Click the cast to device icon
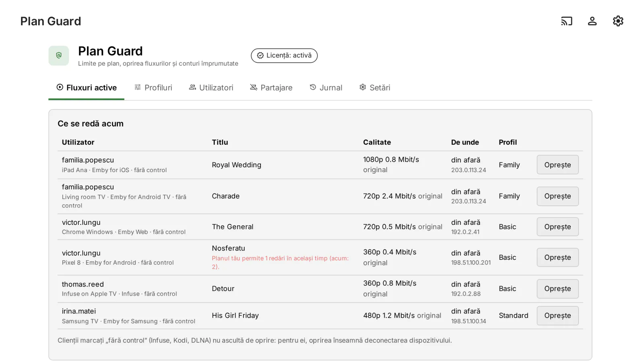 [x=566, y=21]
